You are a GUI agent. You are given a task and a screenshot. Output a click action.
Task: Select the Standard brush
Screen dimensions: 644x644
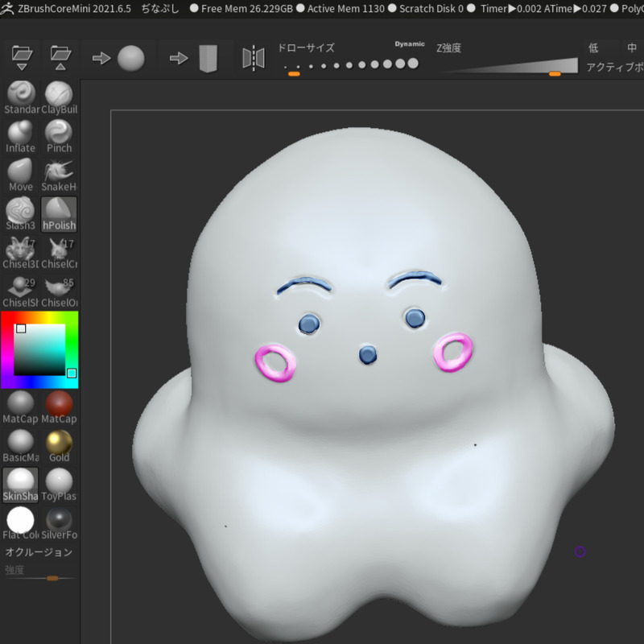(21, 96)
